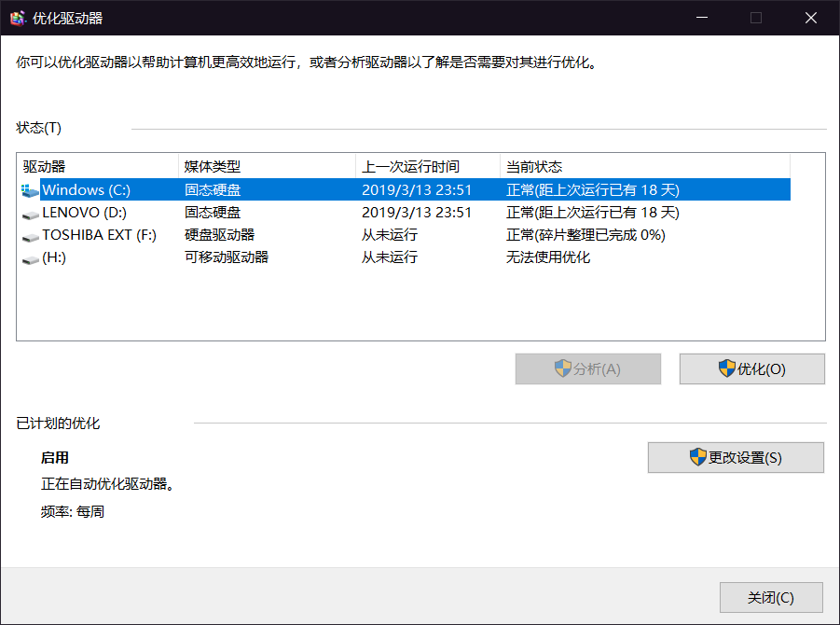Image resolution: width=840 pixels, height=625 pixels.
Task: Click 硬盘驱动器 media type for TOSHIBA
Action: (220, 235)
